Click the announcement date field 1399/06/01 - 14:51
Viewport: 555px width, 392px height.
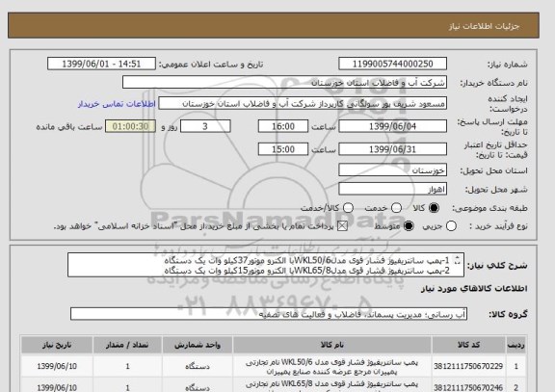tap(101, 64)
